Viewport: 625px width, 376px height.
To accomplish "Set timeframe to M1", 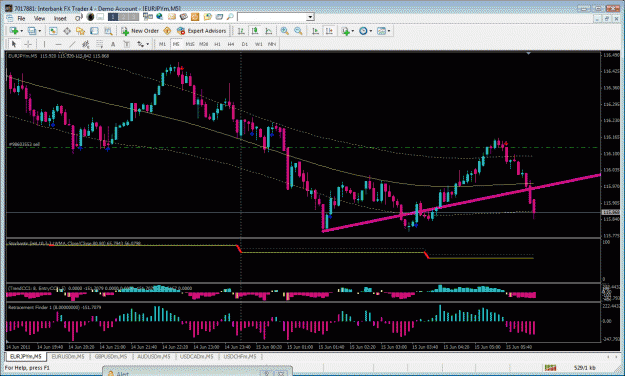I will [x=162, y=44].
